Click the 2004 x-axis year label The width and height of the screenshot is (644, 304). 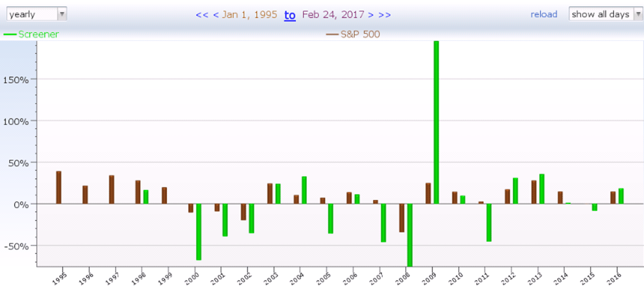(x=298, y=278)
